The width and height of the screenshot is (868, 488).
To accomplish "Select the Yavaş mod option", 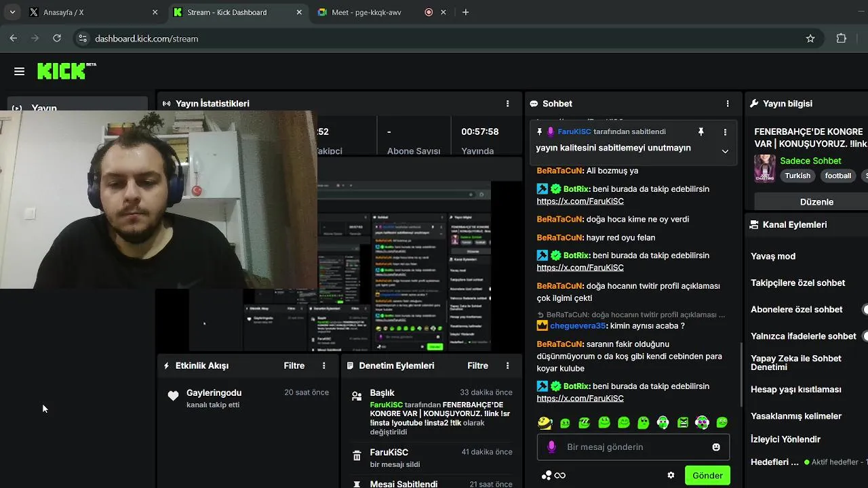I will click(773, 256).
